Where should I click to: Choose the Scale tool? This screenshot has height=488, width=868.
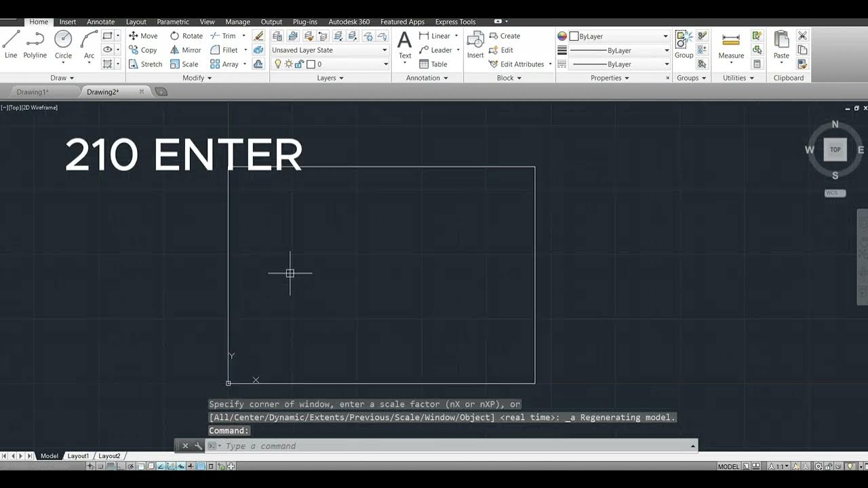click(x=184, y=64)
